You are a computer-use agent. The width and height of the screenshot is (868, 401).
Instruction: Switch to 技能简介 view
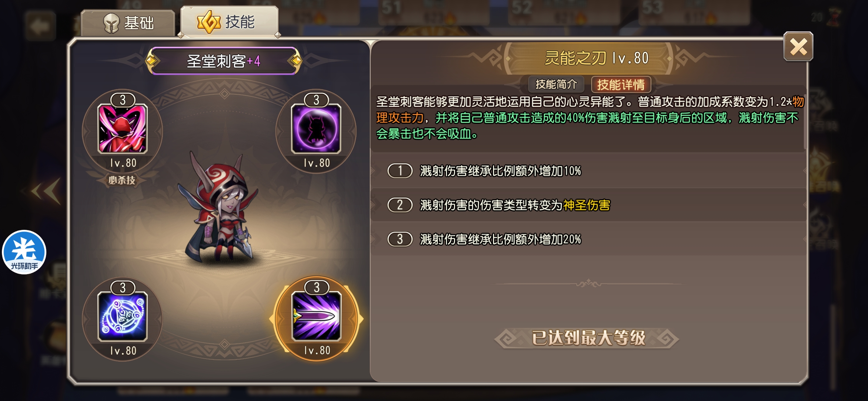[x=556, y=84]
